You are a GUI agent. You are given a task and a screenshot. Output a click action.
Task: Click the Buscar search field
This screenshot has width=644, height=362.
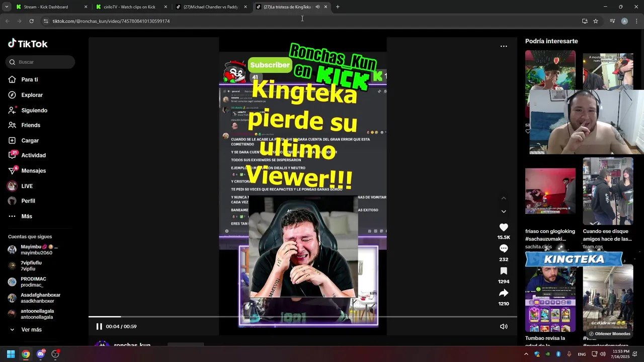[40, 62]
